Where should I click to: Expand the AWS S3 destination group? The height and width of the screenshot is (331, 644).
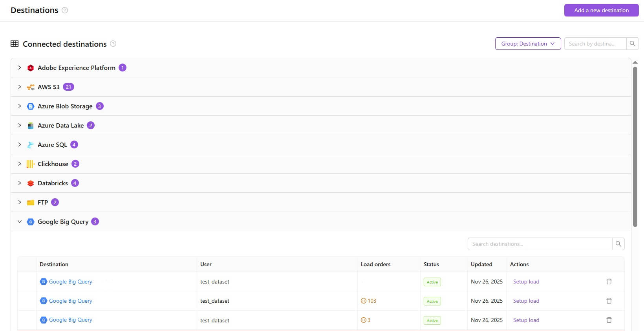point(20,87)
